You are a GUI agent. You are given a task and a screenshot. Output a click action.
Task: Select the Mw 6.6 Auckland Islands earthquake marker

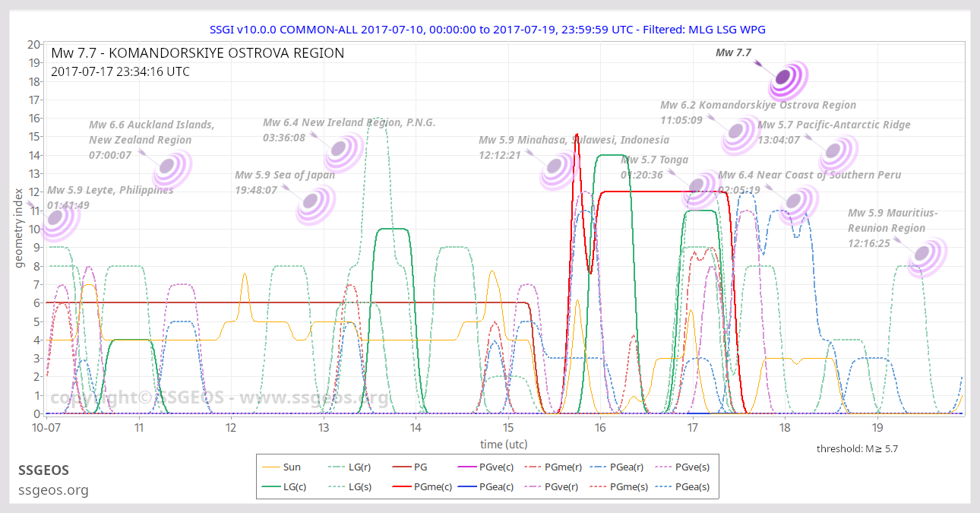[x=172, y=169]
